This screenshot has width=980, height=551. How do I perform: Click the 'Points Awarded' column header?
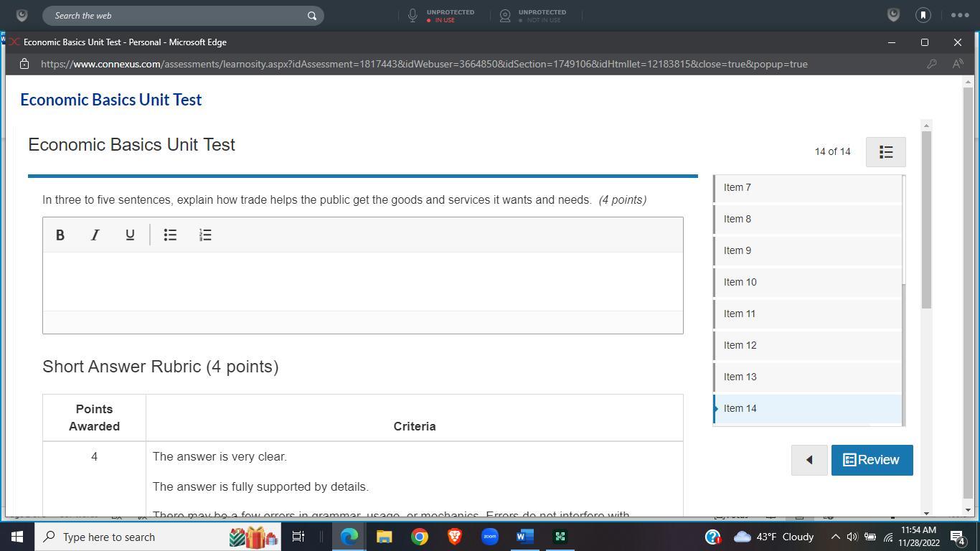tap(94, 418)
